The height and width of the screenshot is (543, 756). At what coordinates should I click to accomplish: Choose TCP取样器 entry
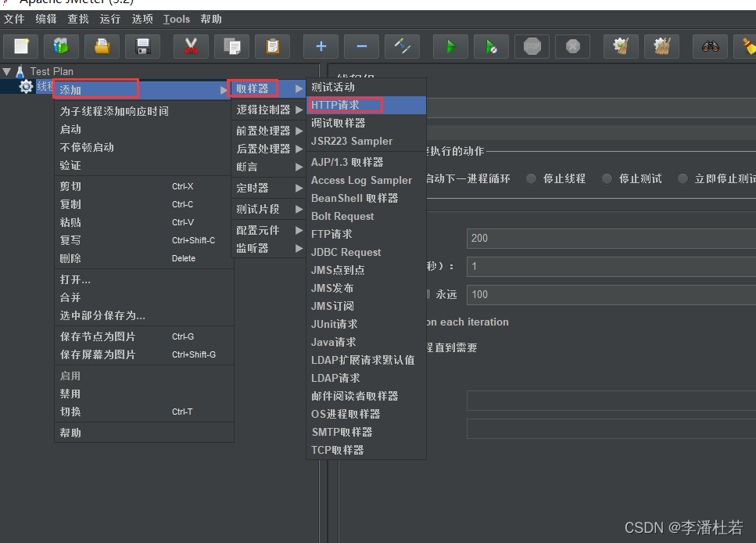click(367, 450)
